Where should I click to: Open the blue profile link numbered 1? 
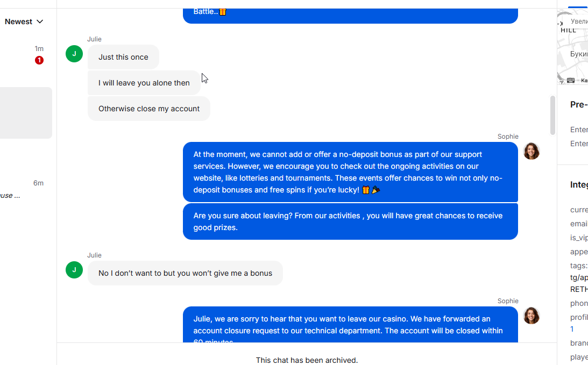click(x=572, y=329)
